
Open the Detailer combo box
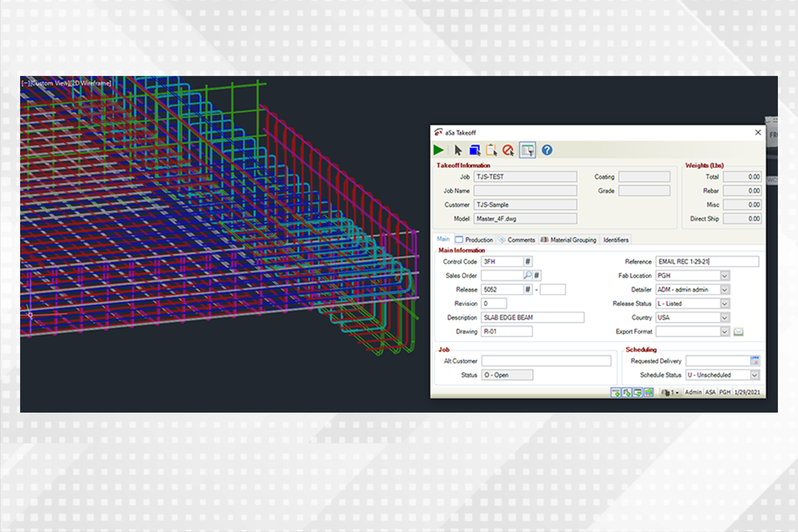(x=725, y=290)
